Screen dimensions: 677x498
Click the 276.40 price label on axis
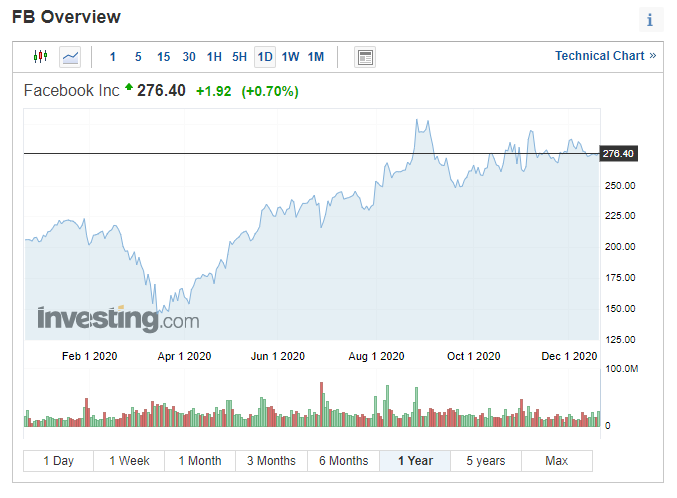click(618, 153)
